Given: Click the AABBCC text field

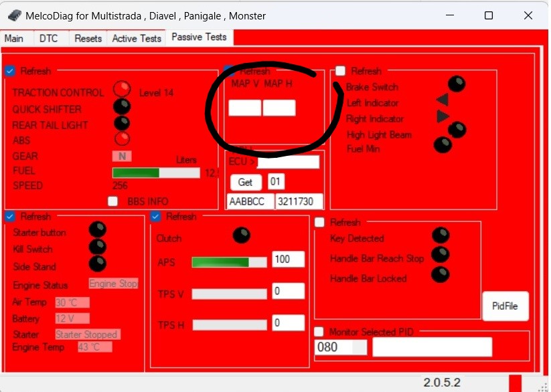Looking at the screenshot, I should pos(250,201).
